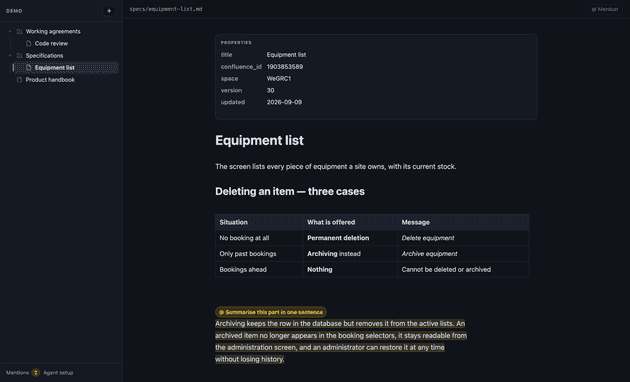Select the Working agreements folder label
Screen dimensions: 630x382
point(53,31)
